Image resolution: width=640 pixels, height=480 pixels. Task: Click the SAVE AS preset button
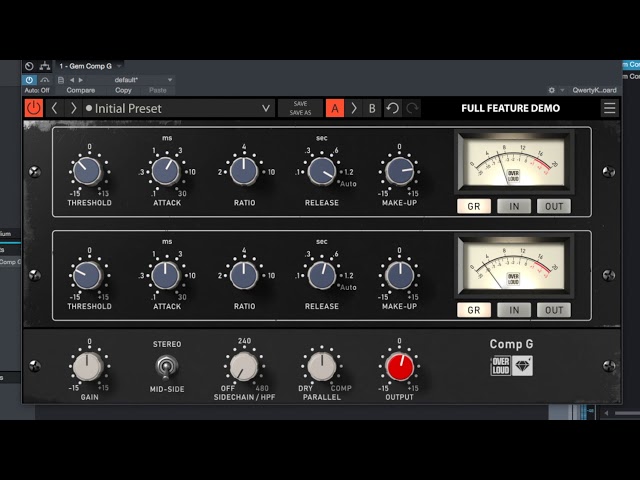tap(300, 113)
